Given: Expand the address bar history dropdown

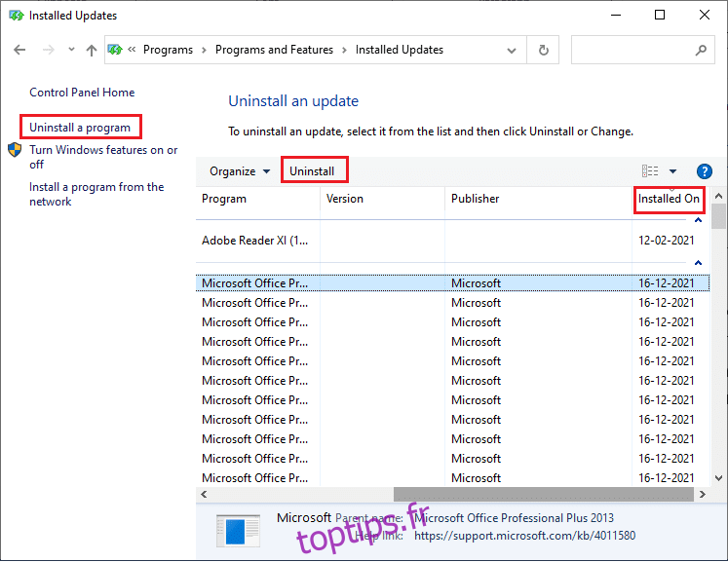Looking at the screenshot, I should tap(513, 50).
